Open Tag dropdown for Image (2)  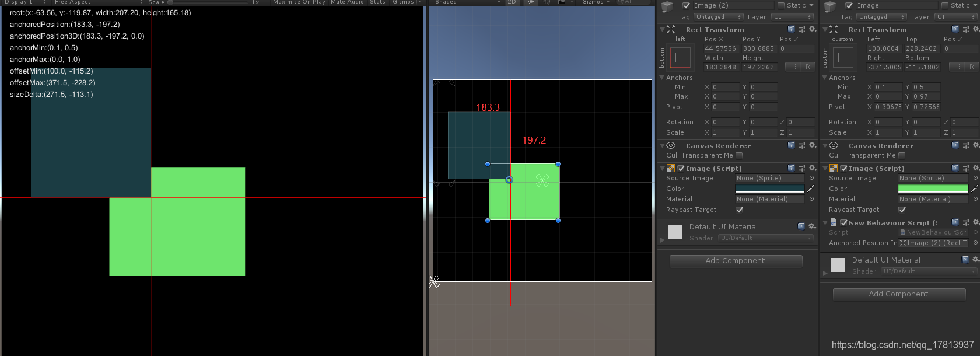pos(718,17)
